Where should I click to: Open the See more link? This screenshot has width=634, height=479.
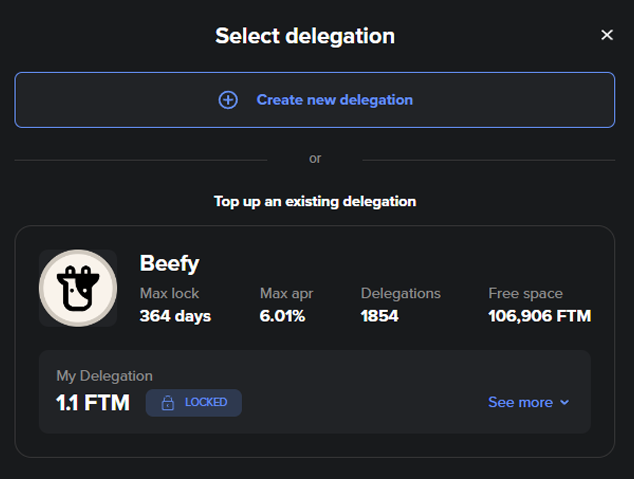[520, 402]
